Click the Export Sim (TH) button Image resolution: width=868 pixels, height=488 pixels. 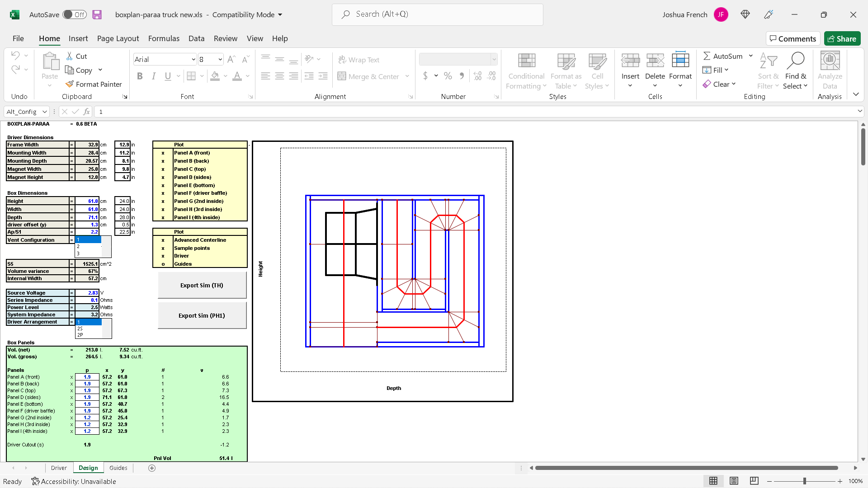tap(202, 285)
